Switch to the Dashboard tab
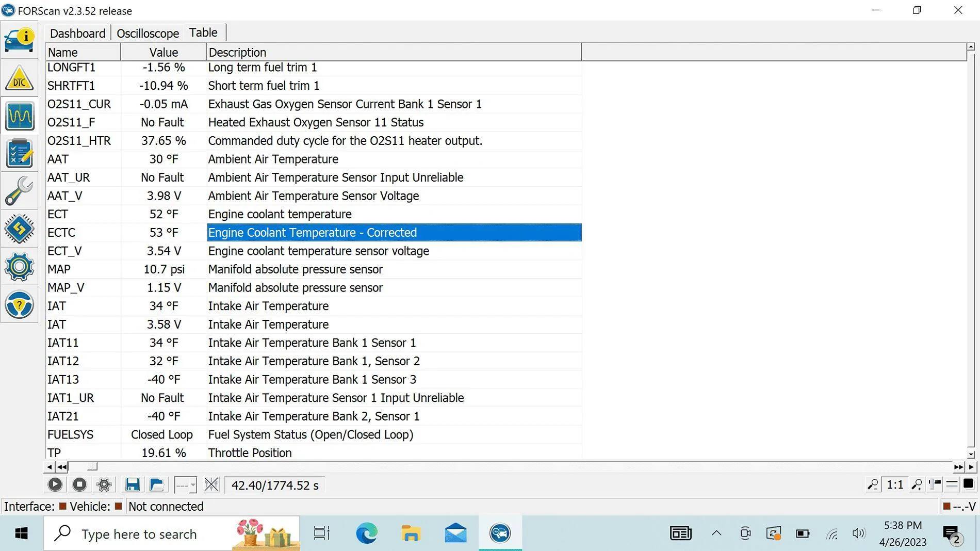 pyautogui.click(x=77, y=33)
